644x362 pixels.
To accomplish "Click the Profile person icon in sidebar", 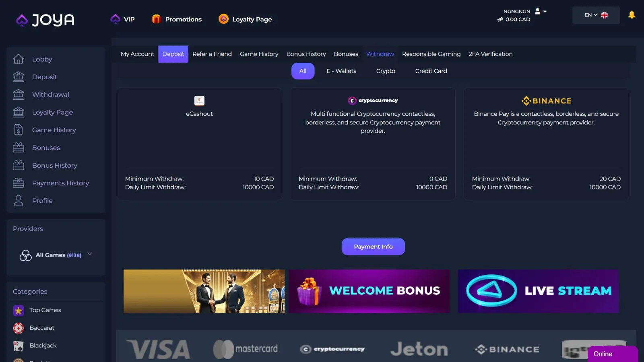I will (19, 201).
